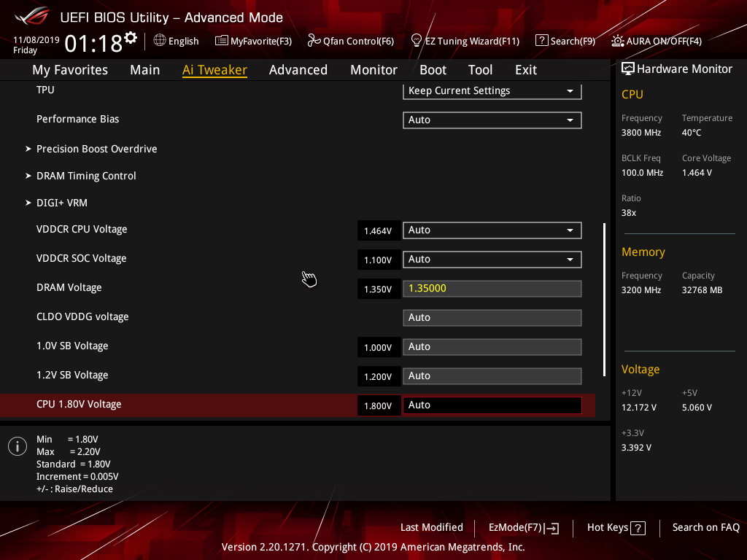Image resolution: width=747 pixels, height=560 pixels.
Task: Click the 1.464V VDDCR CPU readout
Action: tap(379, 231)
